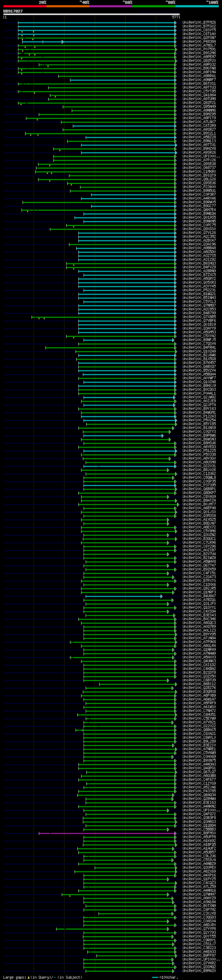Open hit UniRef100_B7FMZ6
Viewport: 222px width, 980px height.
(199, 23)
